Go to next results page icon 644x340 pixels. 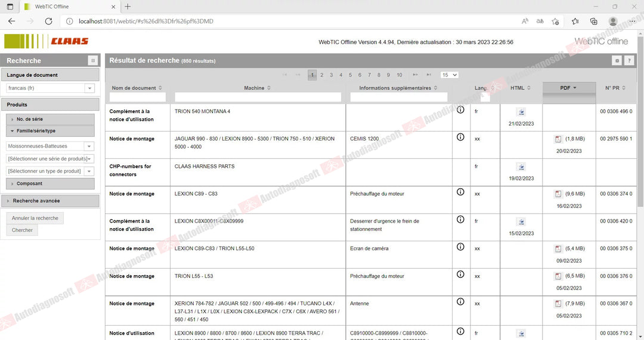tap(415, 75)
